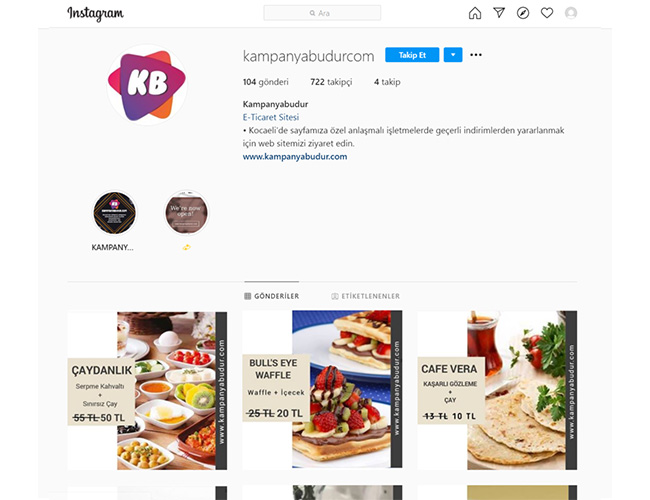Open your profile avatar icon
The height and width of the screenshot is (500, 650).
(571, 13)
